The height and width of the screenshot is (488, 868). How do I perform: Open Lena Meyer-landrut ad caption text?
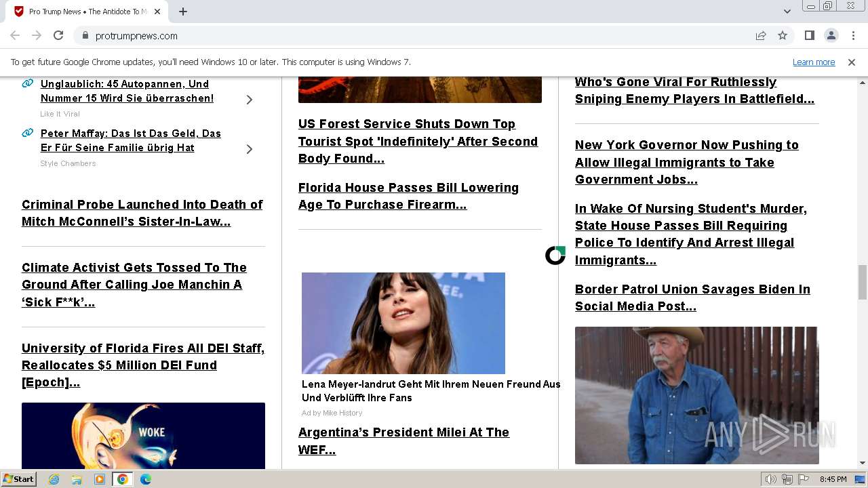(x=431, y=391)
